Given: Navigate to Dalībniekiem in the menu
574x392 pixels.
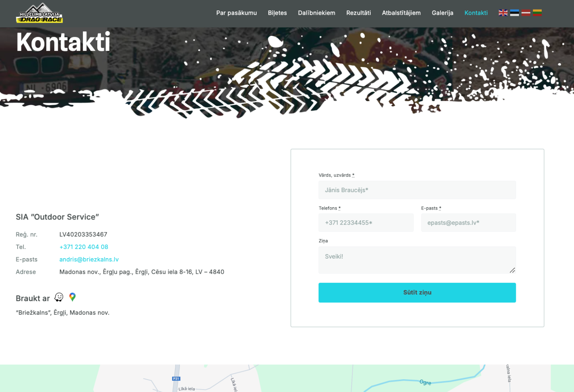Looking at the screenshot, I should point(316,13).
